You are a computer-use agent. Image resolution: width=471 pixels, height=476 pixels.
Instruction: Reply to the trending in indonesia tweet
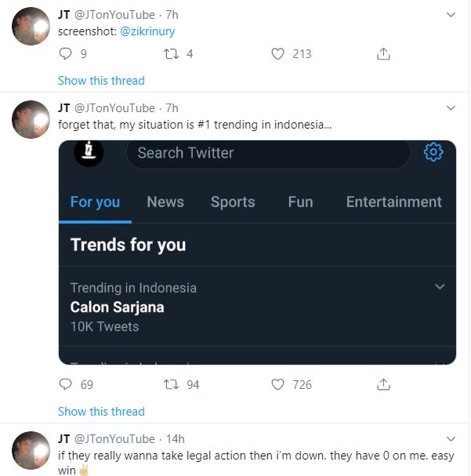[x=65, y=384]
